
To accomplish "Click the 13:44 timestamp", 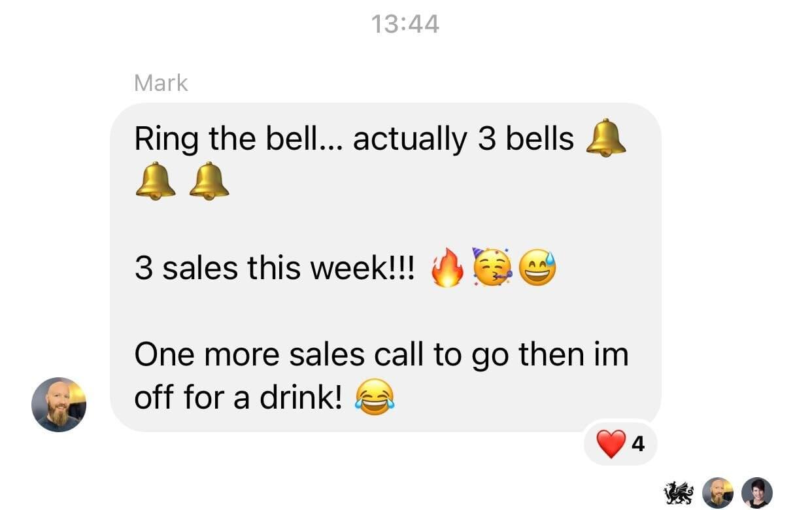I will click(405, 24).
